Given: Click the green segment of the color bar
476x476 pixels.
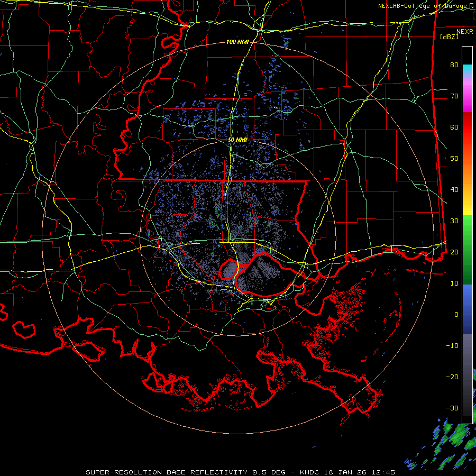Looking at the screenshot, I should pyautogui.click(x=467, y=250).
